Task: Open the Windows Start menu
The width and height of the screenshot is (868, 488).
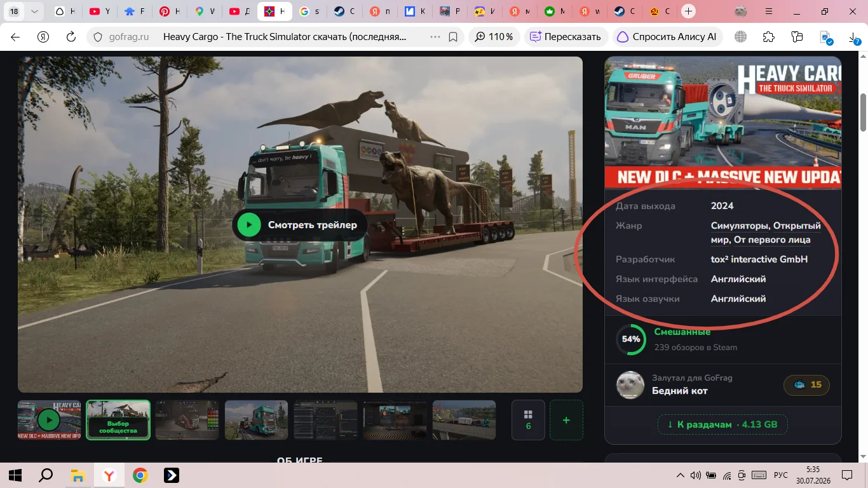Action: click(x=15, y=475)
